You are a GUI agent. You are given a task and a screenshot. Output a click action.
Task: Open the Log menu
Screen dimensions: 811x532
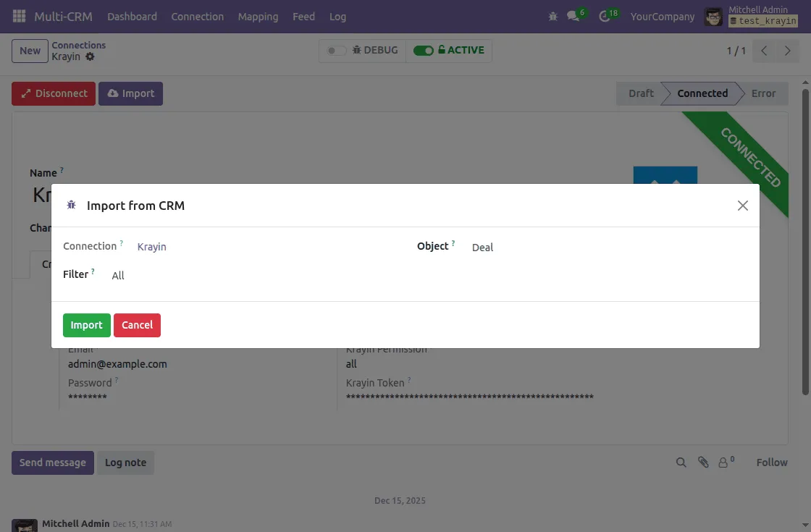click(337, 17)
